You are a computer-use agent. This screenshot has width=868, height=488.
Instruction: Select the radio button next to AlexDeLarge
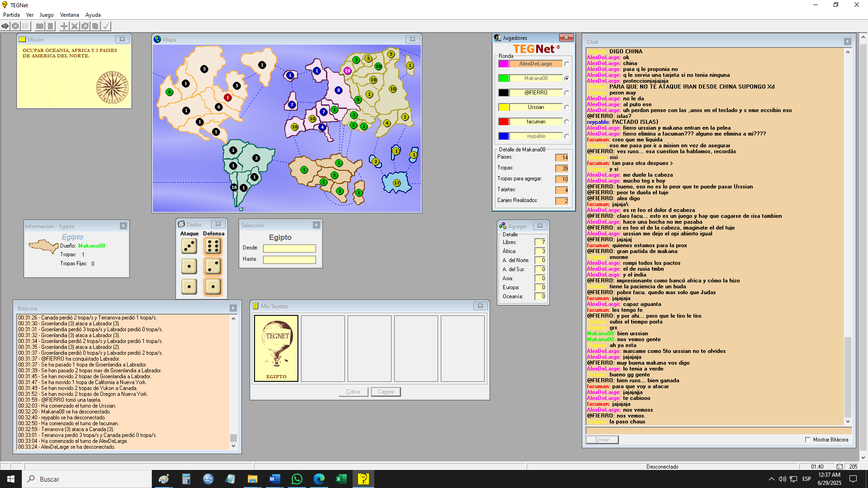(x=566, y=64)
